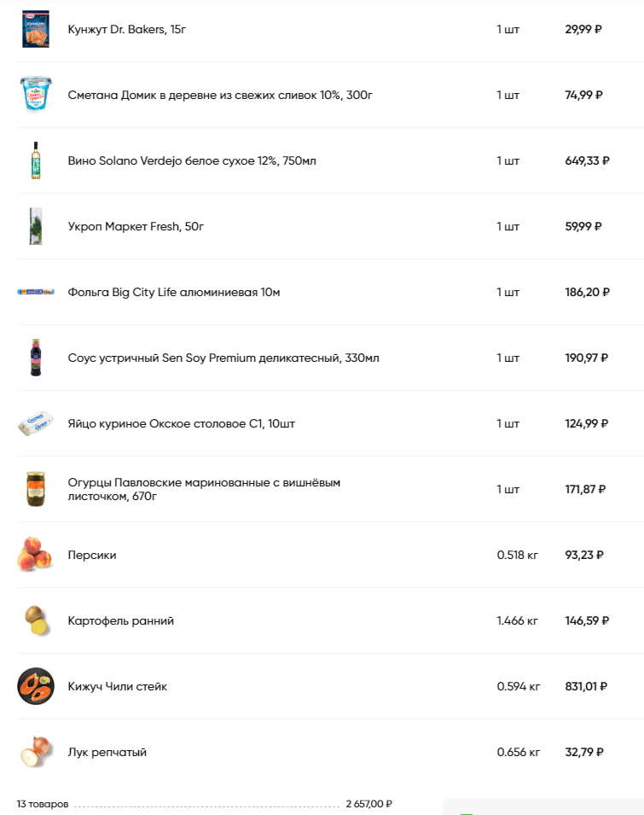Open the early potato image

(x=38, y=620)
